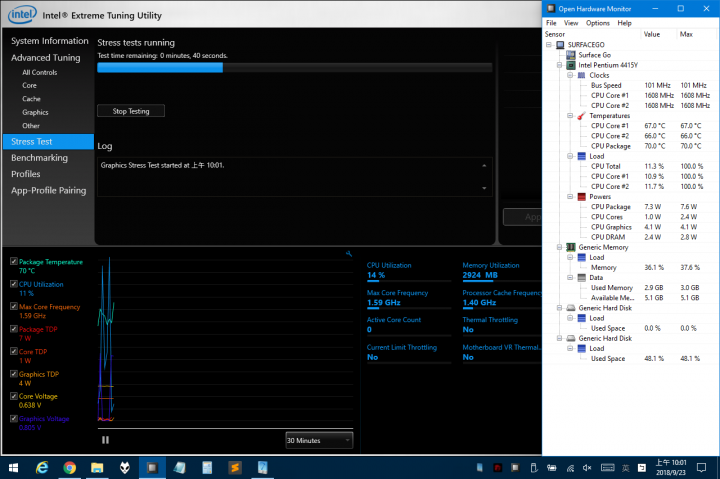
Task: Open System Information in the sidebar
Action: coord(50,41)
